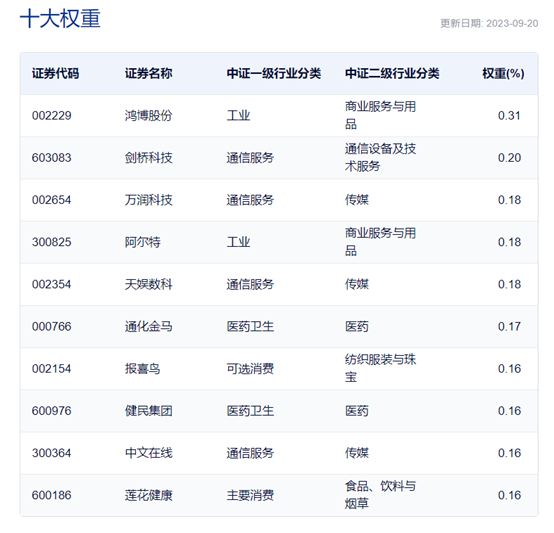554x533 pixels.
Task: Click the weight value 0.17
Action: pos(509,326)
